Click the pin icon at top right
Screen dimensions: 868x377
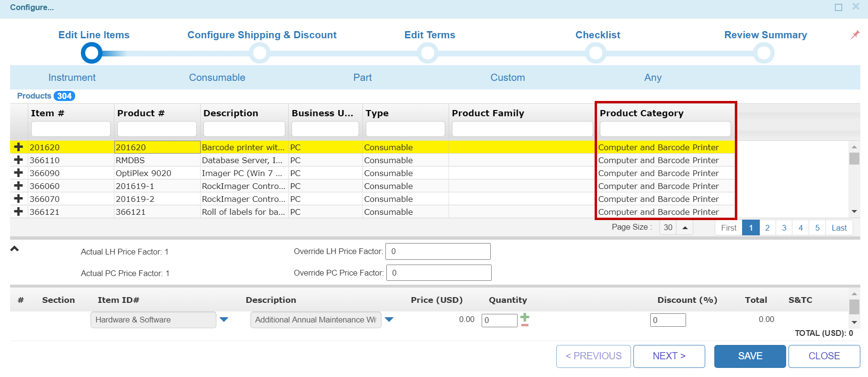pos(855,35)
